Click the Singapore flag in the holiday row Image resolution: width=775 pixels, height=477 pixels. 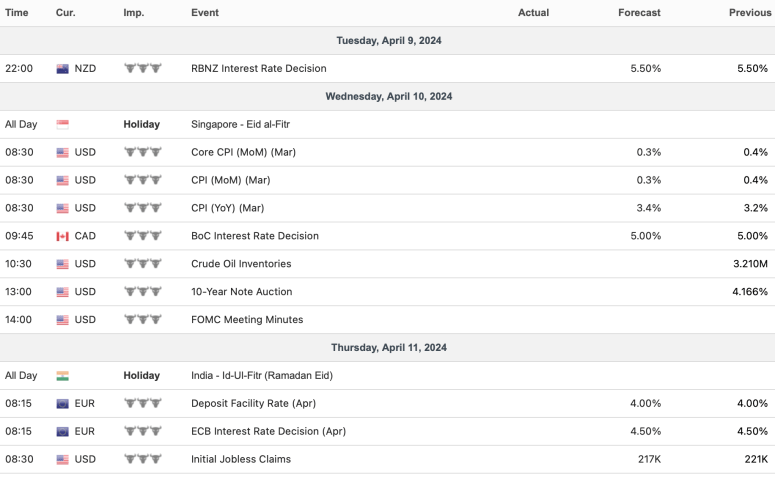tap(63, 125)
